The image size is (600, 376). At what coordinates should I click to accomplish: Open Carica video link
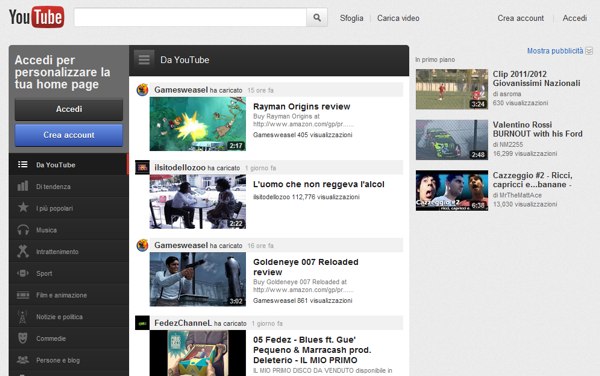click(x=398, y=18)
